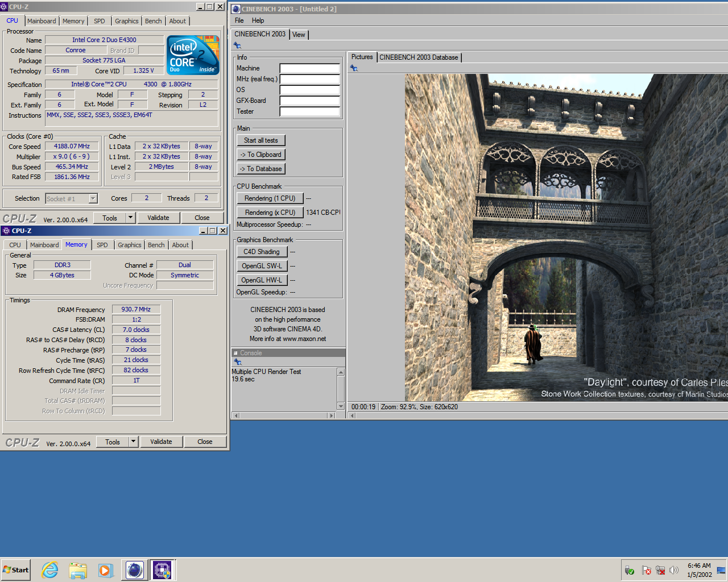The height and width of the screenshot is (582, 728).
Task: Click the To Clipboard button
Action: point(261,155)
